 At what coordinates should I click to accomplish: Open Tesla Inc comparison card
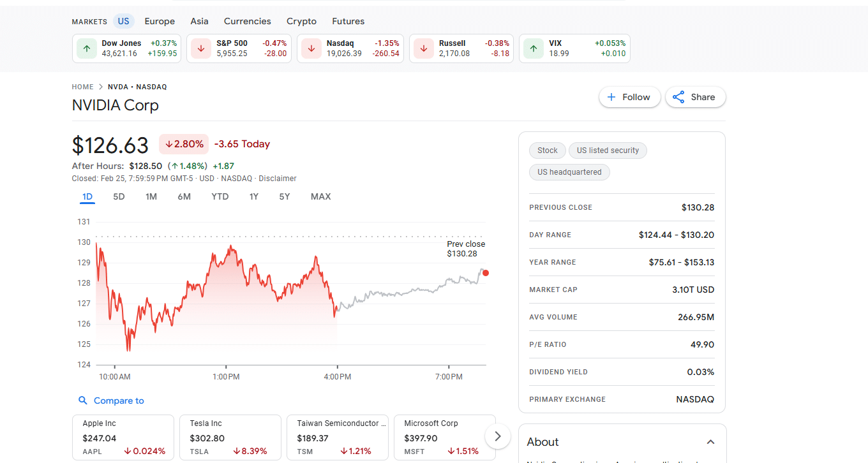pos(230,437)
